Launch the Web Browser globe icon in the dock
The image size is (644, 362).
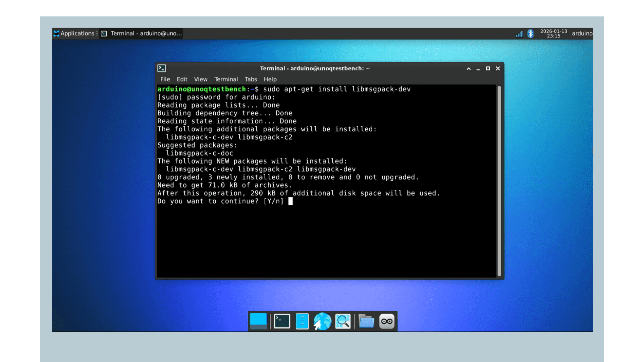[322, 321]
